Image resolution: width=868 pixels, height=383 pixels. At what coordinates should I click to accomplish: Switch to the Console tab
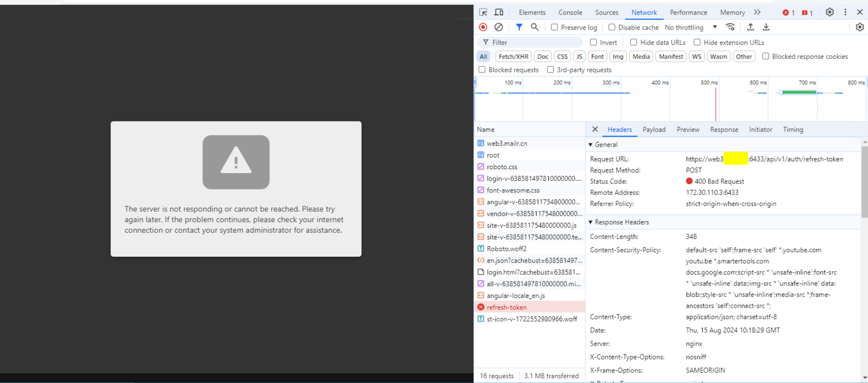click(570, 13)
